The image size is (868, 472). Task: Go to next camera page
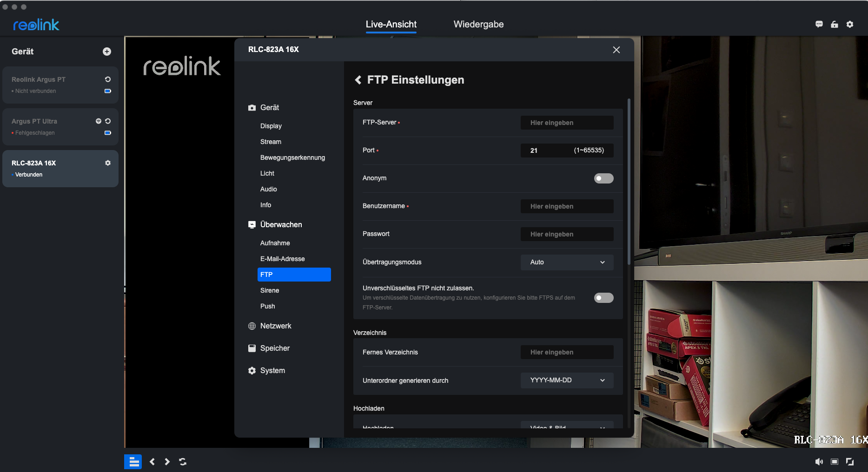tap(167, 462)
